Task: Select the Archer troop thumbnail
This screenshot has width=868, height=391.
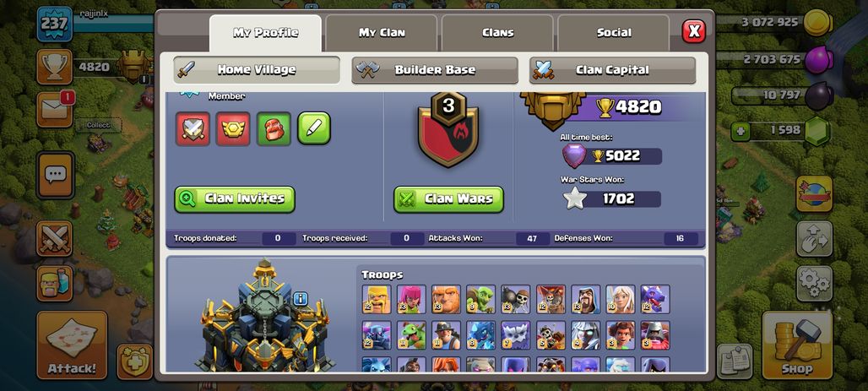Action: tap(411, 300)
